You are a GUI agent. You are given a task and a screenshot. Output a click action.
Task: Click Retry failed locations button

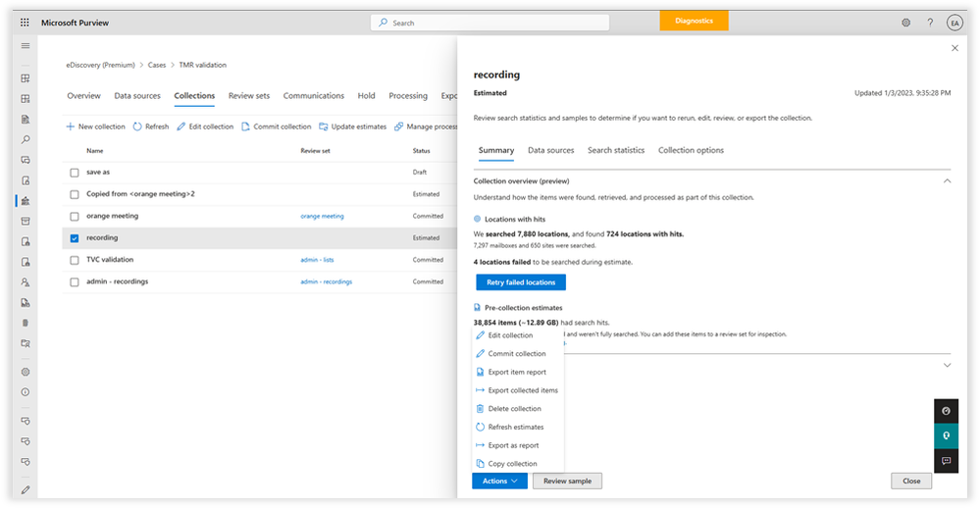pos(521,282)
